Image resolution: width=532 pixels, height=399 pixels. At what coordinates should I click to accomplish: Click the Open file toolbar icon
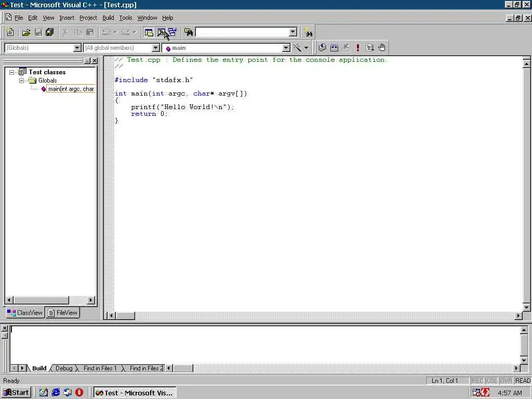(26, 32)
